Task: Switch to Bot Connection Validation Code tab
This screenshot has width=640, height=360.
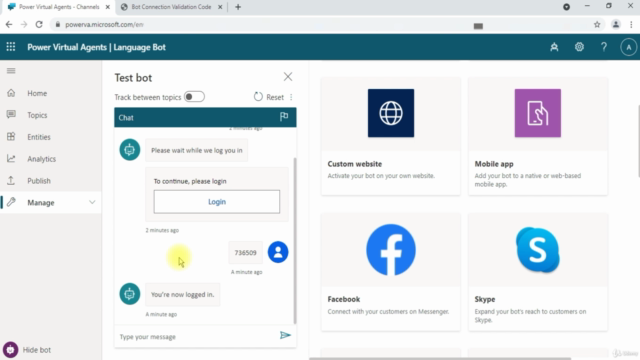Action: pos(171,7)
